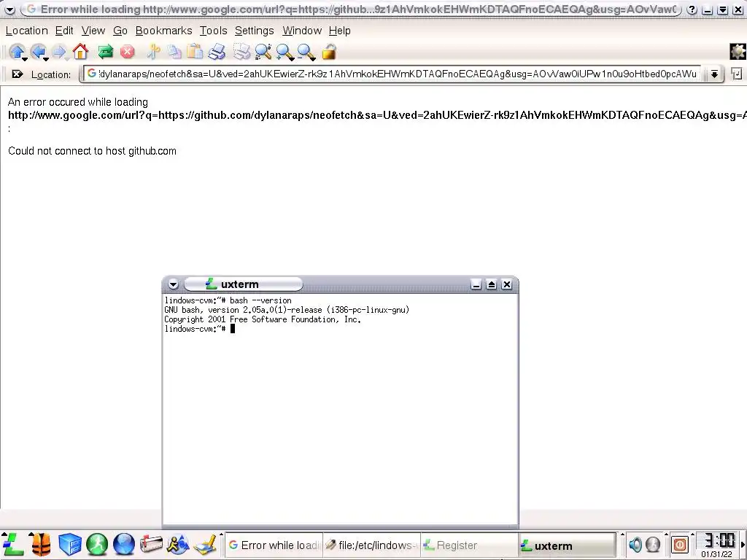Click the Go button beside the location bar
The image size is (747, 560).
737,74
